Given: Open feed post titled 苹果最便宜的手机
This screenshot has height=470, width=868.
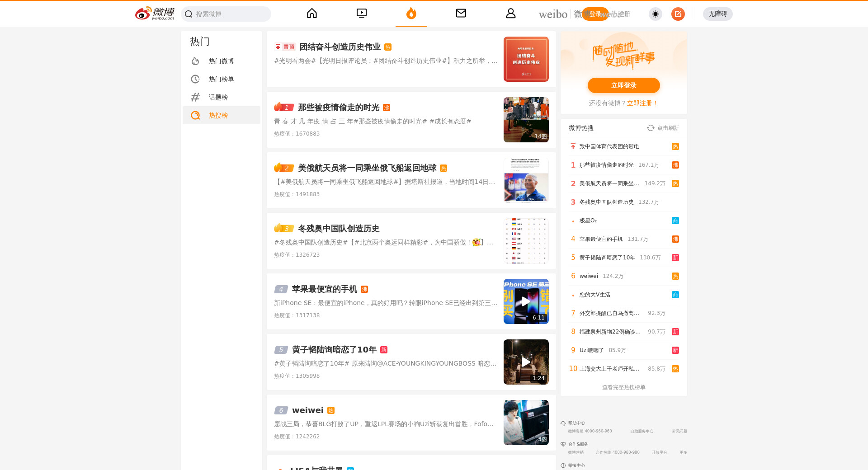Looking at the screenshot, I should click(325, 289).
